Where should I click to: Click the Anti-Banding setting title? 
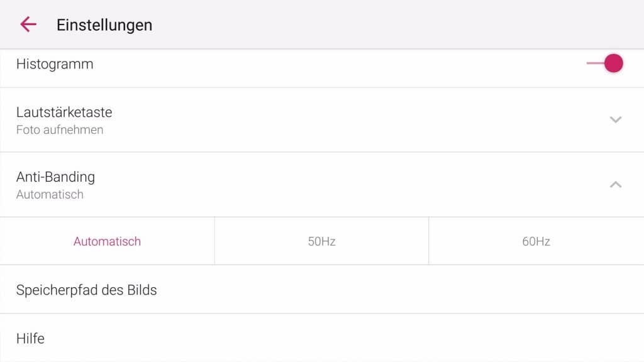click(55, 177)
